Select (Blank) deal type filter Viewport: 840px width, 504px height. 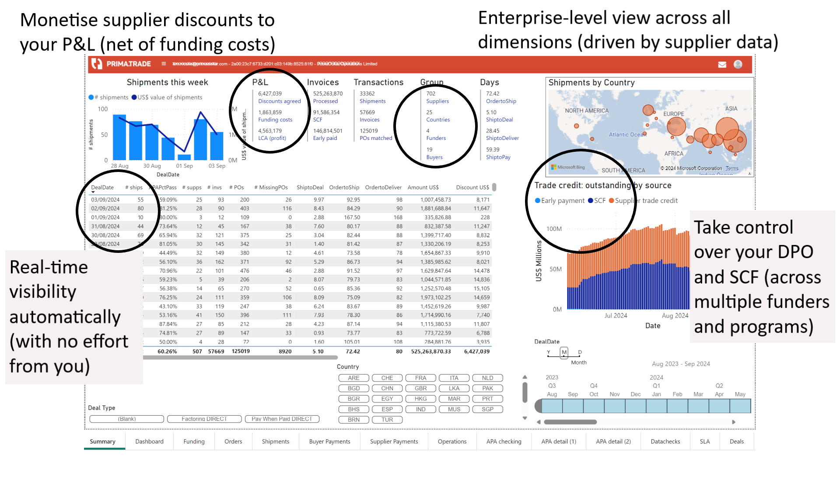[127, 419]
